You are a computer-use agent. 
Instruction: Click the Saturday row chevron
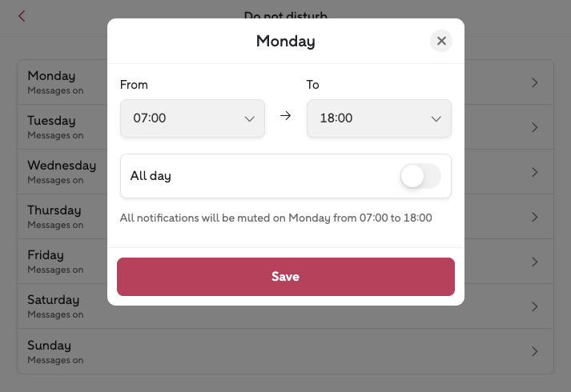[x=535, y=306]
